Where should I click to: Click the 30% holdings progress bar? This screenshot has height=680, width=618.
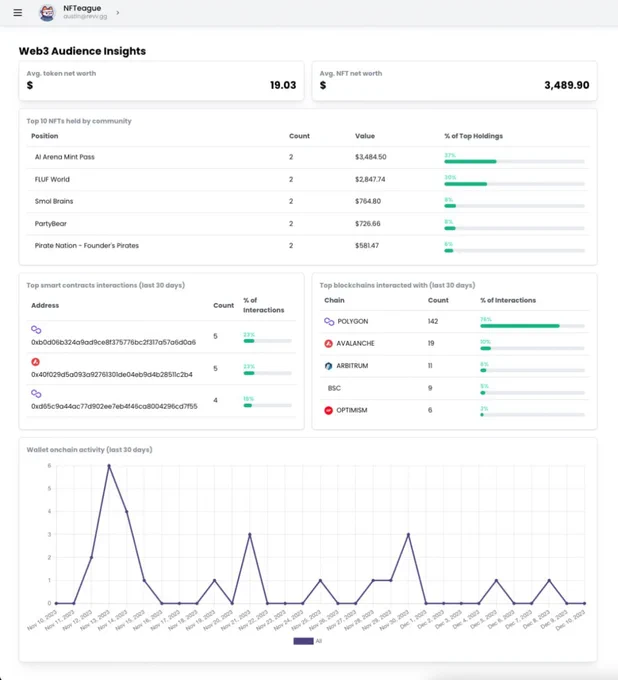point(514,184)
